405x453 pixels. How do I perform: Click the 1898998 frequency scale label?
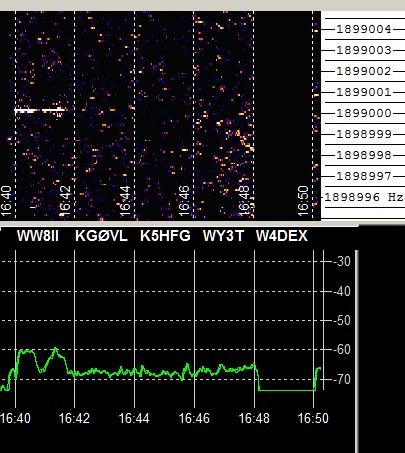point(364,155)
